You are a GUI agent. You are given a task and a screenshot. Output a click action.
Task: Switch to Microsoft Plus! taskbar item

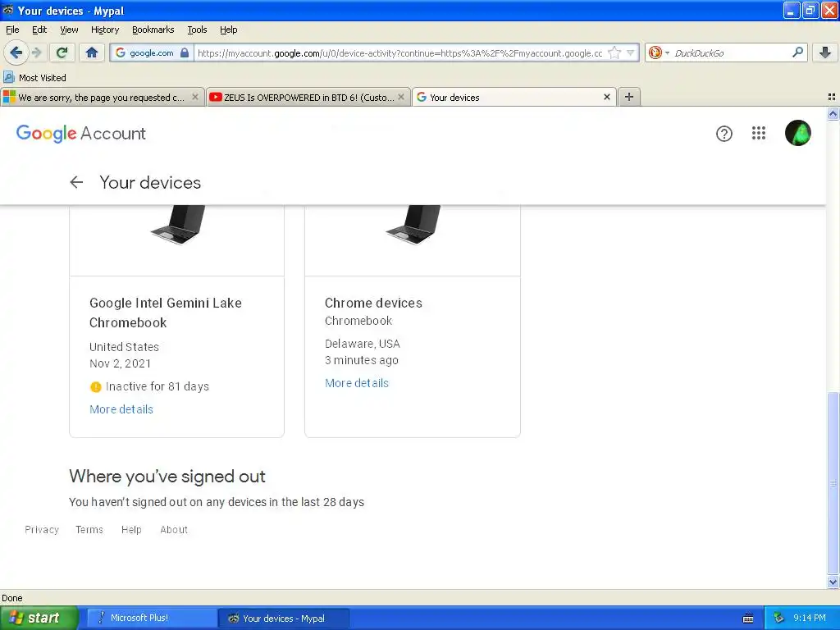[x=152, y=618]
